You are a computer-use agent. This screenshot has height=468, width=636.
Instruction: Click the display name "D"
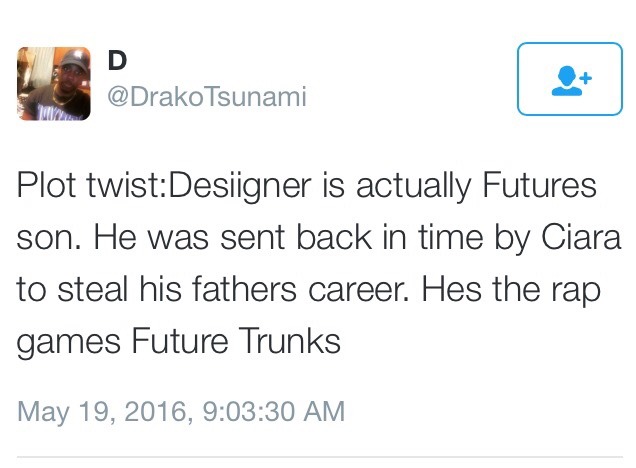pyautogui.click(x=118, y=60)
